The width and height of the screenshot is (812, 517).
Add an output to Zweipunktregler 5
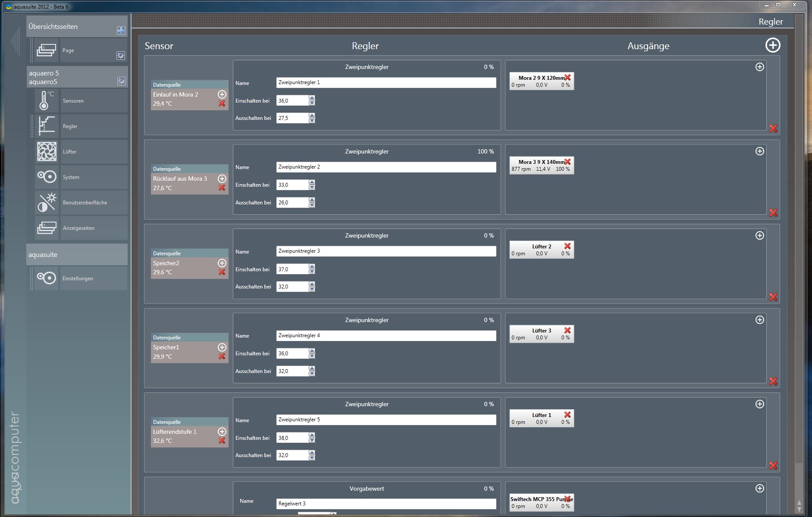click(x=760, y=404)
